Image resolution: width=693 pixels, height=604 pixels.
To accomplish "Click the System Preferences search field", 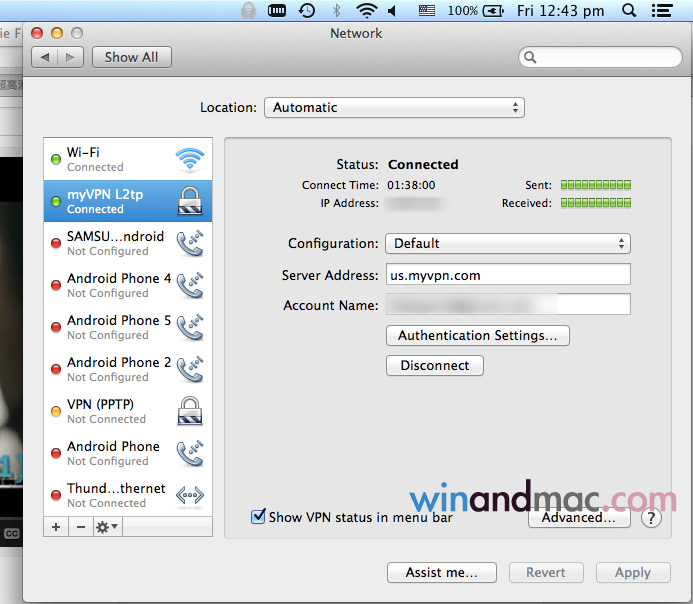I will pyautogui.click(x=600, y=57).
